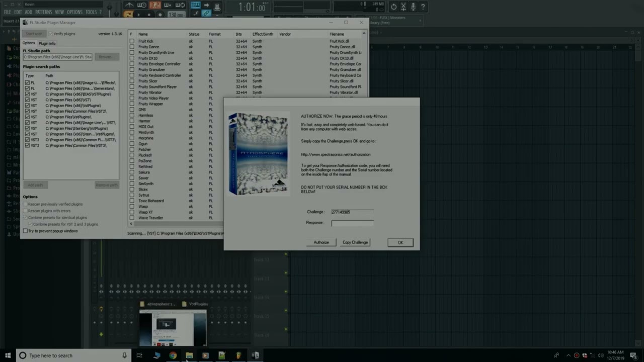Open the ADD menu in FL Studio
Image resolution: width=644 pixels, height=362 pixels.
coord(28,12)
